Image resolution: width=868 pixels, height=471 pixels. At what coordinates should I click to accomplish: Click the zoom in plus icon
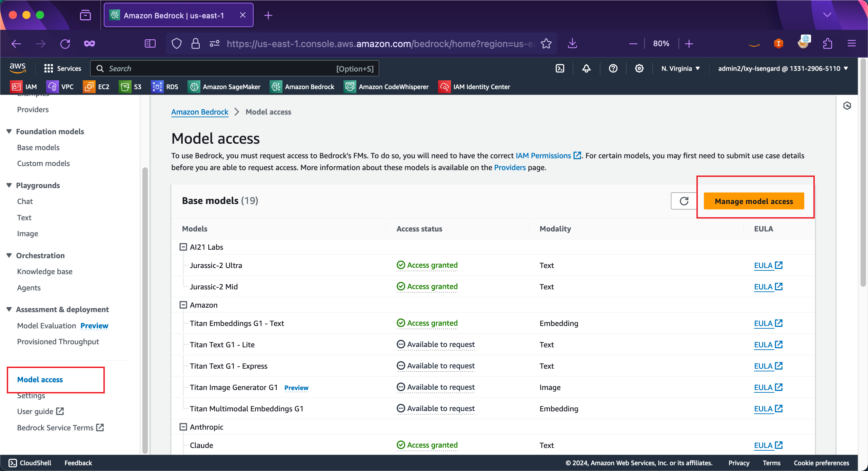689,43
